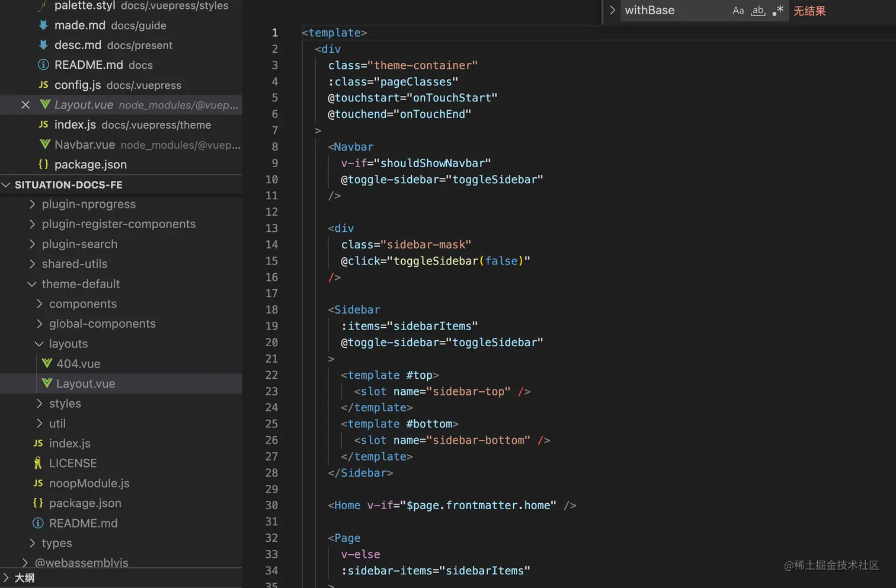Collapse the layouts folder
This screenshot has height=588, width=896.
pyautogui.click(x=40, y=344)
